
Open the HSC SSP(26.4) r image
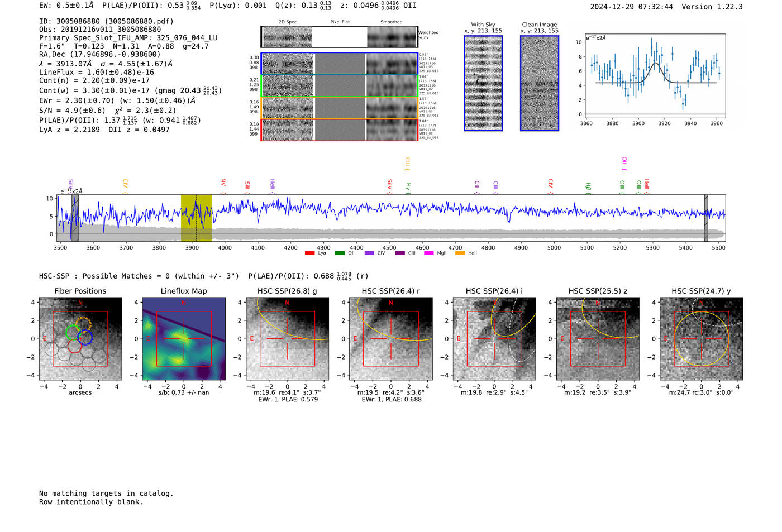coord(391,339)
